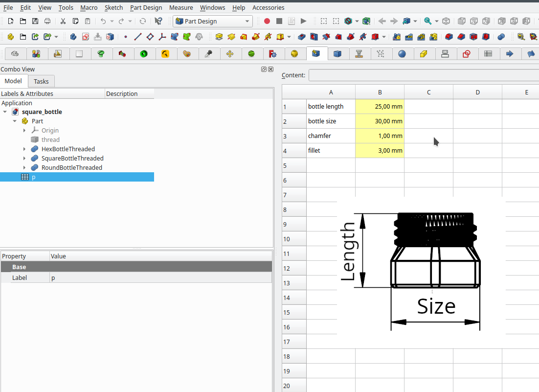The image size is (539, 392).
Task: Fit all view magnifier icon
Action: (x=427, y=22)
